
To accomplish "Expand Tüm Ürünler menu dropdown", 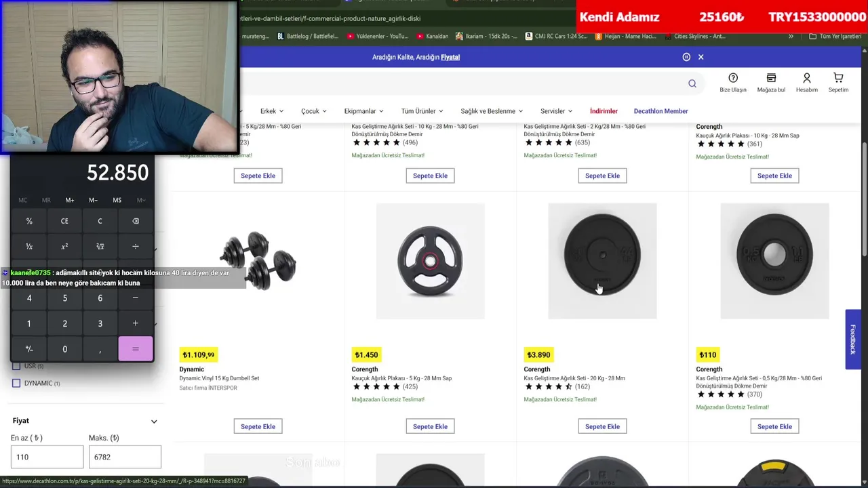I will 422,111.
